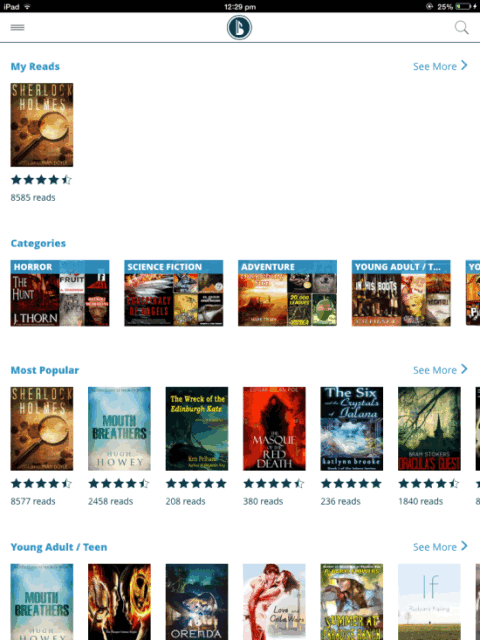Open the hamburger menu icon

tap(18, 27)
